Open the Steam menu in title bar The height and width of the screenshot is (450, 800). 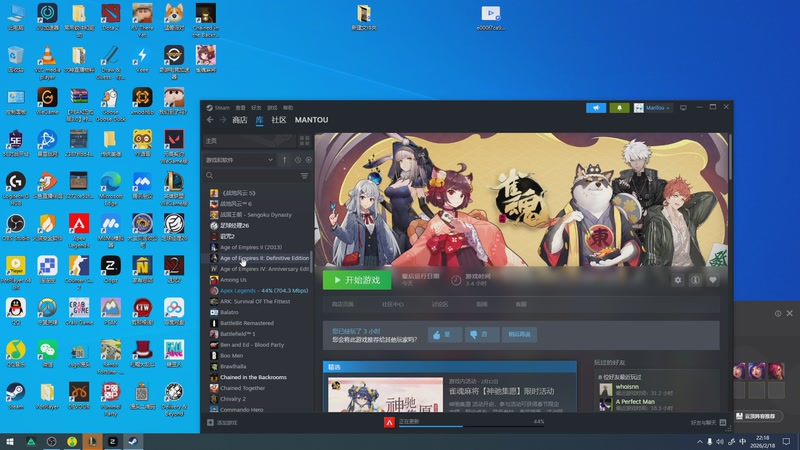(x=218, y=108)
